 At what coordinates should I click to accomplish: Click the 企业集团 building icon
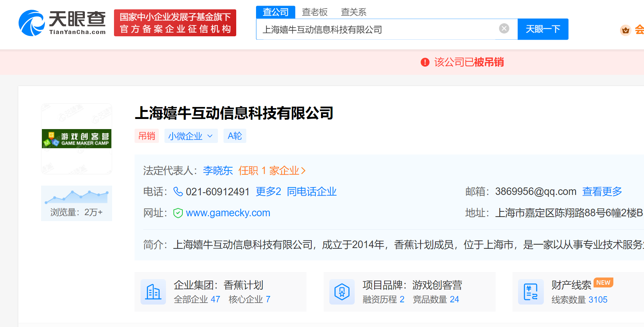coord(153,292)
